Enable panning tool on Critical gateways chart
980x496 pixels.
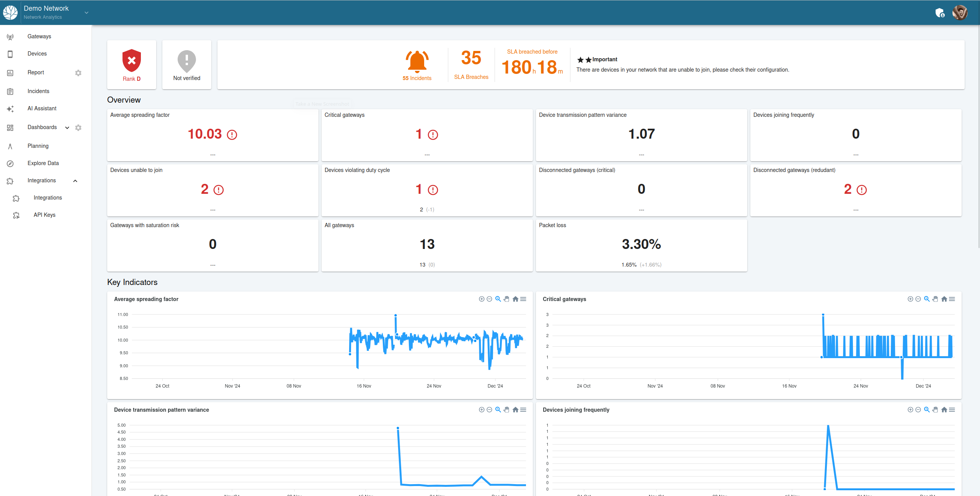pos(935,299)
